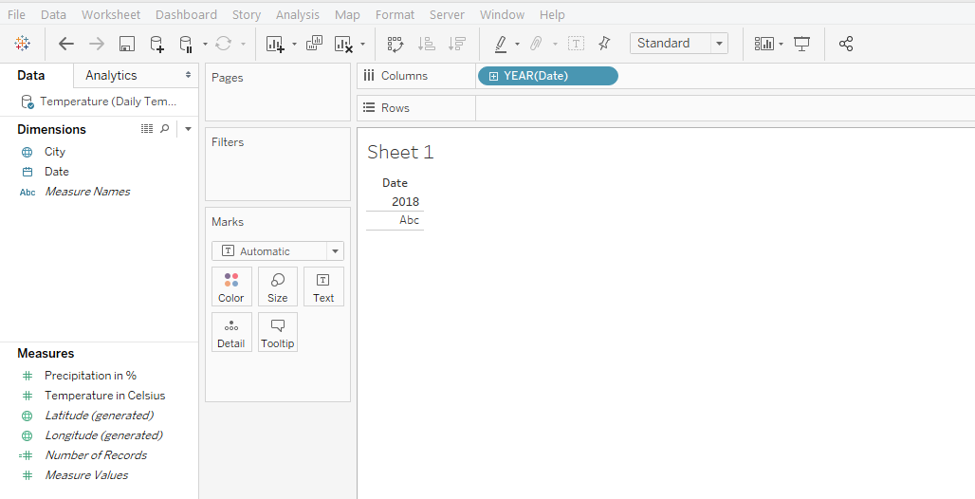The image size is (975, 499).
Task: Click the Save workbook icon
Action: click(x=127, y=44)
